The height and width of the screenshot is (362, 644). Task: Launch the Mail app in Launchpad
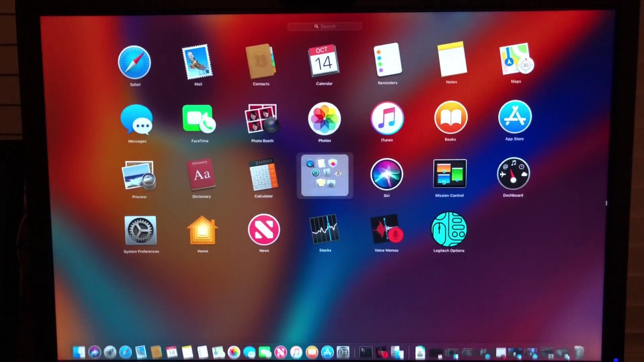(x=197, y=62)
